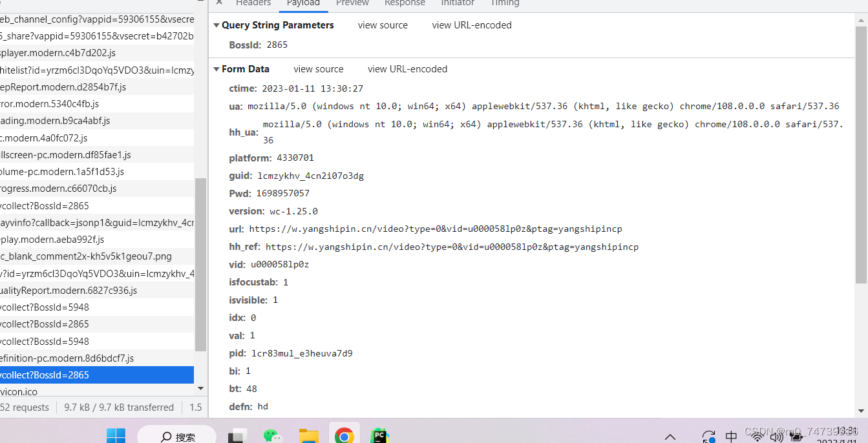Click payload pane scroll-down arrow
868x443 pixels.
click(x=861, y=411)
